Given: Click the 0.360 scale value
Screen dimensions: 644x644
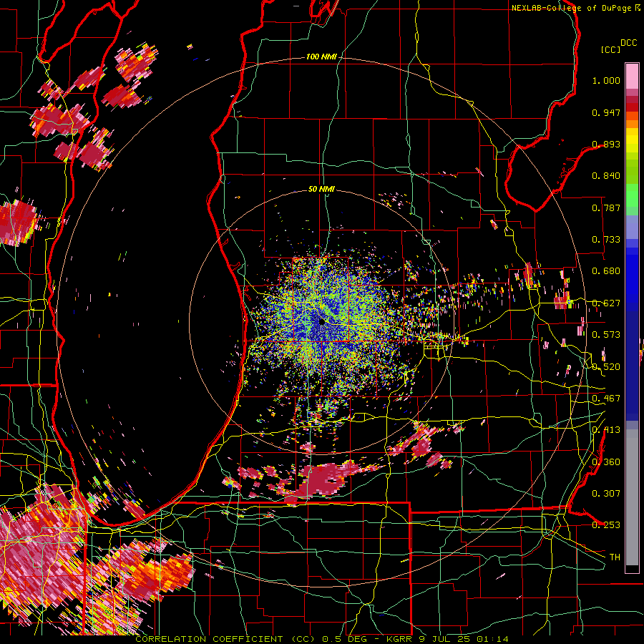Looking at the screenshot, I should click(x=606, y=462).
